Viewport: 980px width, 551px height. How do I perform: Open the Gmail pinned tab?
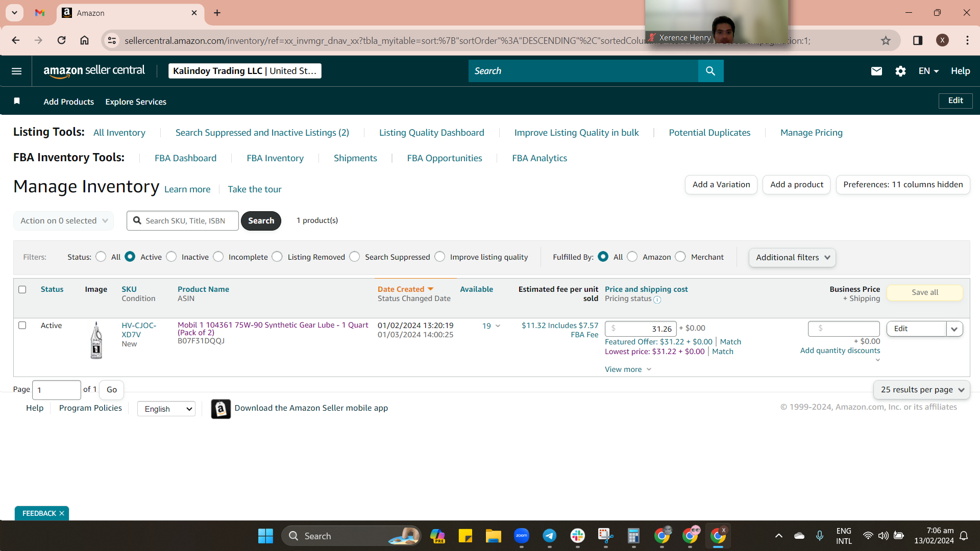(40, 13)
